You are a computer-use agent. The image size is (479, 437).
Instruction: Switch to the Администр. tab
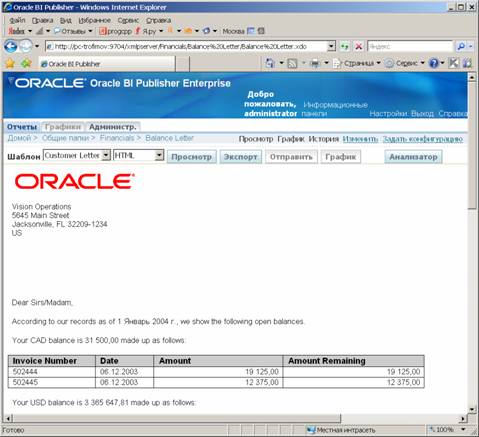pyautogui.click(x=113, y=127)
